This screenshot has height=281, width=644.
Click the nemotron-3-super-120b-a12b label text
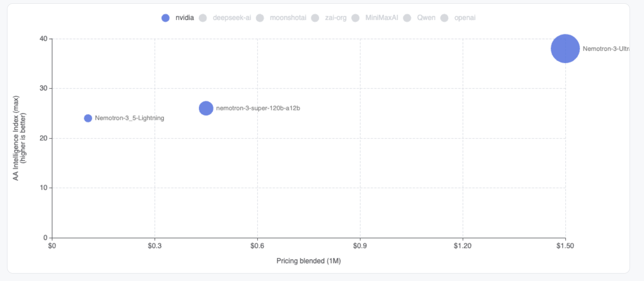[258, 108]
